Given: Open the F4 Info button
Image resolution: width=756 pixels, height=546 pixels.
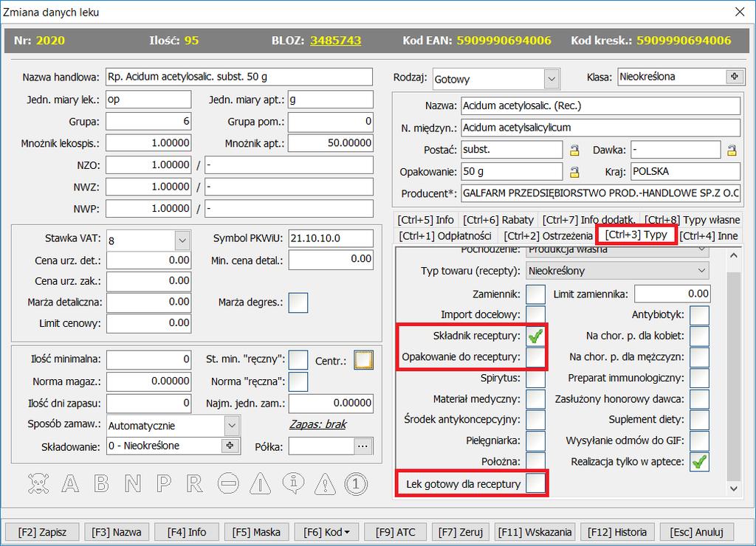Looking at the screenshot, I should 187,532.
